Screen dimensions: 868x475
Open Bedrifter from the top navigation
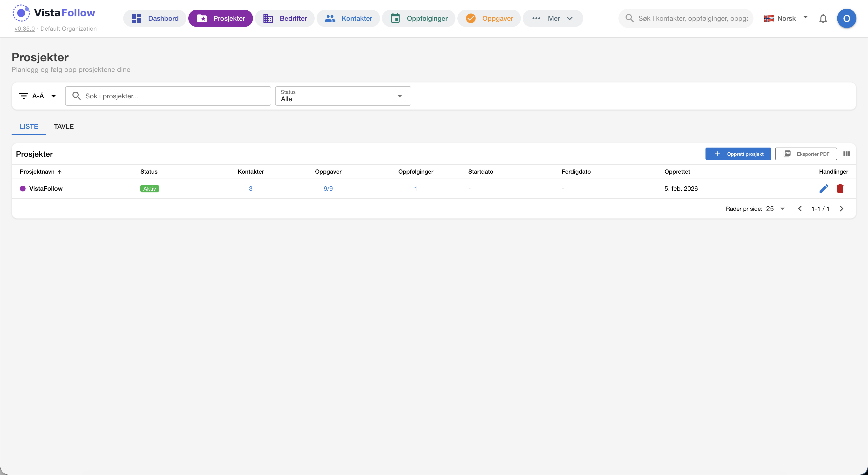coord(285,19)
